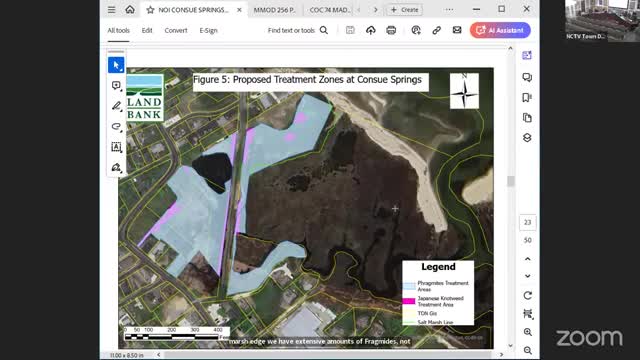Open the Comments panel icon
Viewport: 640px width, 360px height.
tap(527, 77)
